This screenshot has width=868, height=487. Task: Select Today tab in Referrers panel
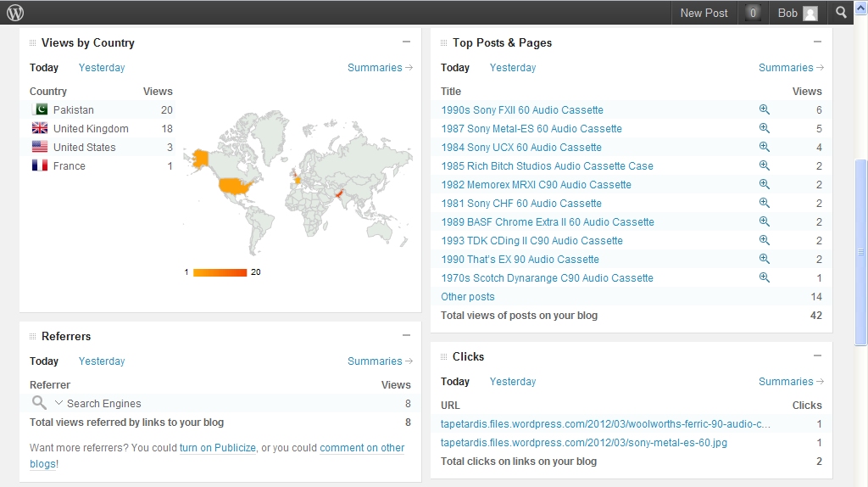click(44, 361)
